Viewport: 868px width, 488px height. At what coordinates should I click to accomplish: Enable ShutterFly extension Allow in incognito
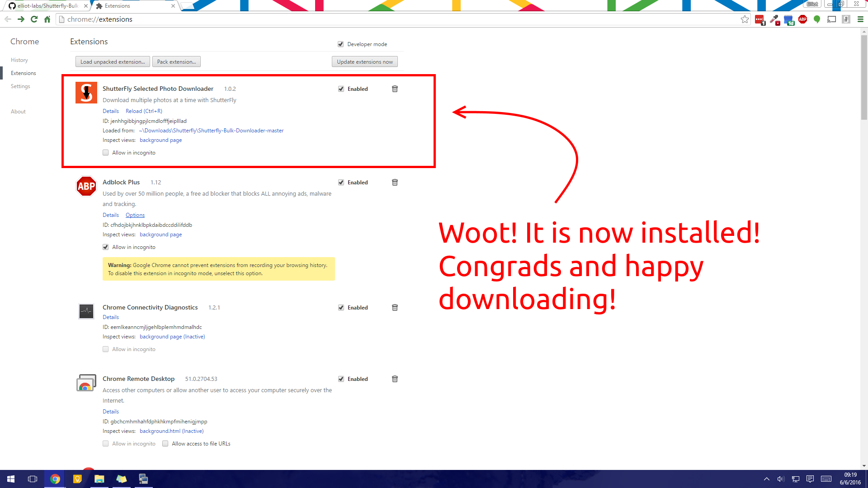[105, 153]
